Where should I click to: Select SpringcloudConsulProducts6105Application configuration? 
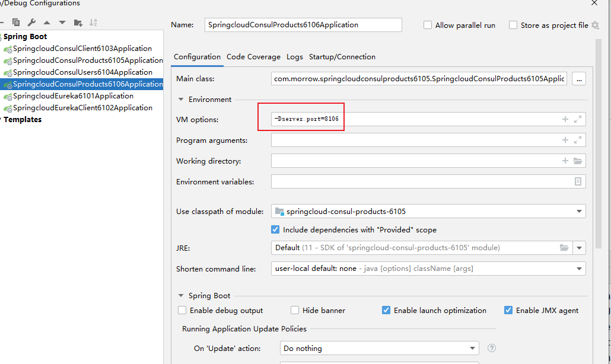pos(88,60)
